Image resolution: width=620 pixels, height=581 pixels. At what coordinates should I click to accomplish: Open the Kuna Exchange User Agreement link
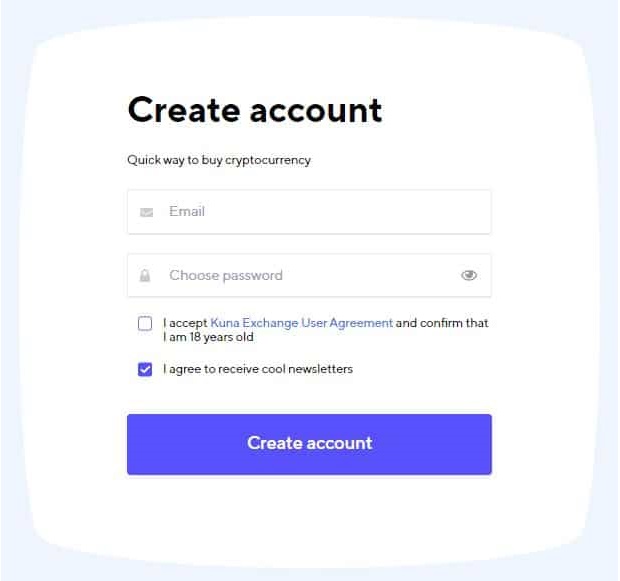pos(301,323)
